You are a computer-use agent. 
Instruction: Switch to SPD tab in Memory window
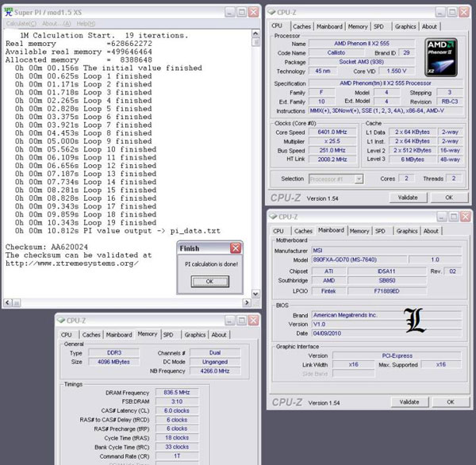click(x=168, y=335)
